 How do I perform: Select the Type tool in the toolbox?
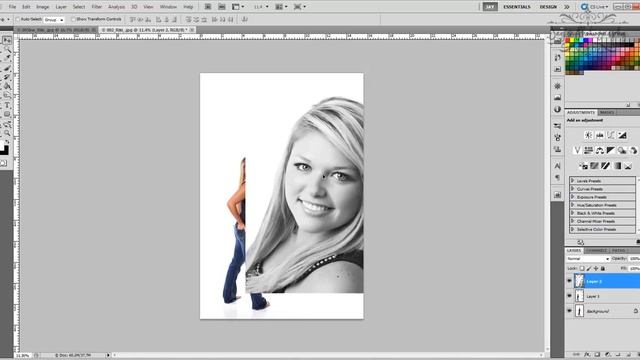click(x=7, y=105)
